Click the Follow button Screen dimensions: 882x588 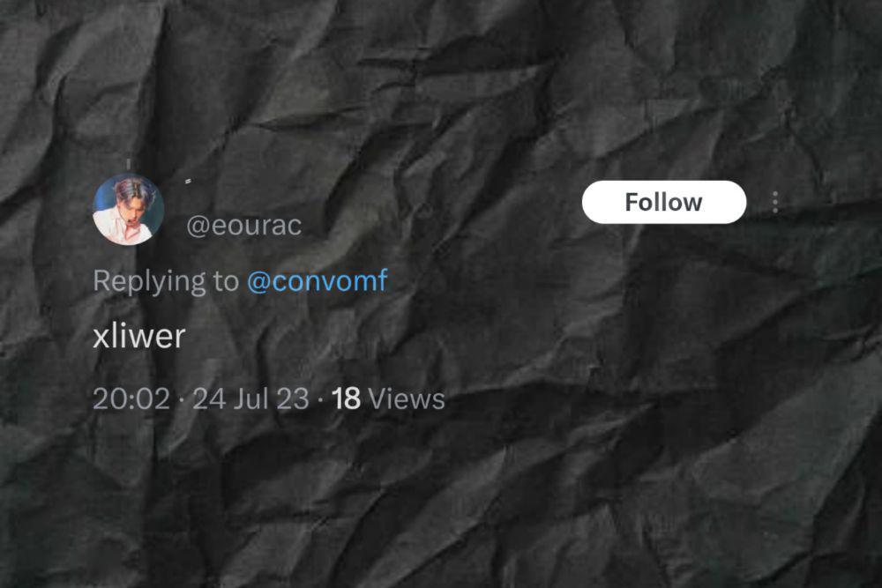664,203
